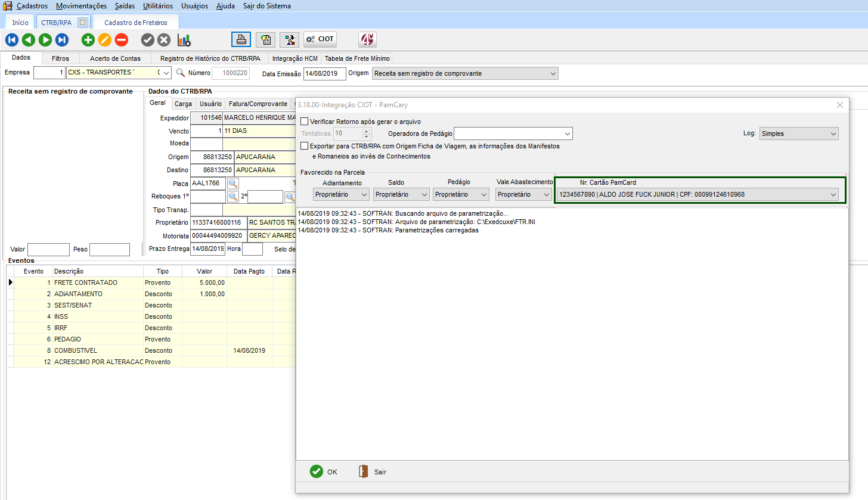Click the red delete record icon
Image resolution: width=868 pixels, height=500 pixels.
[x=122, y=40]
